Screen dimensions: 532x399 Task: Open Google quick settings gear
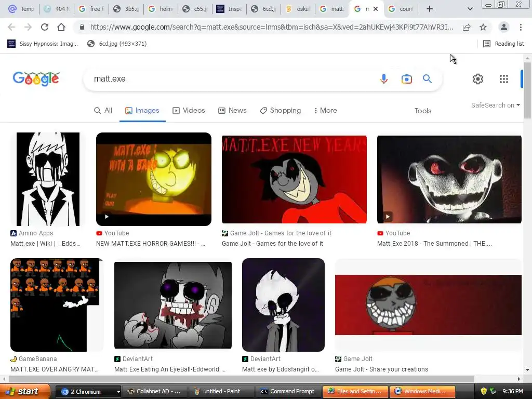pos(478,79)
